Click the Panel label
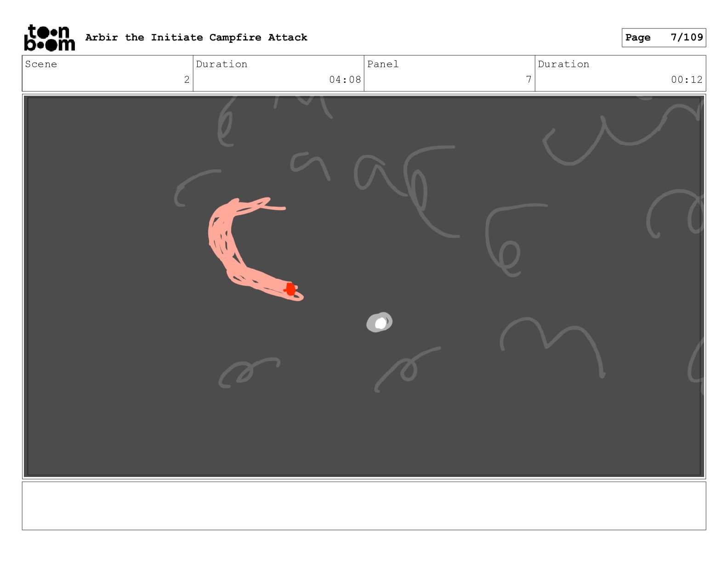 tap(383, 64)
